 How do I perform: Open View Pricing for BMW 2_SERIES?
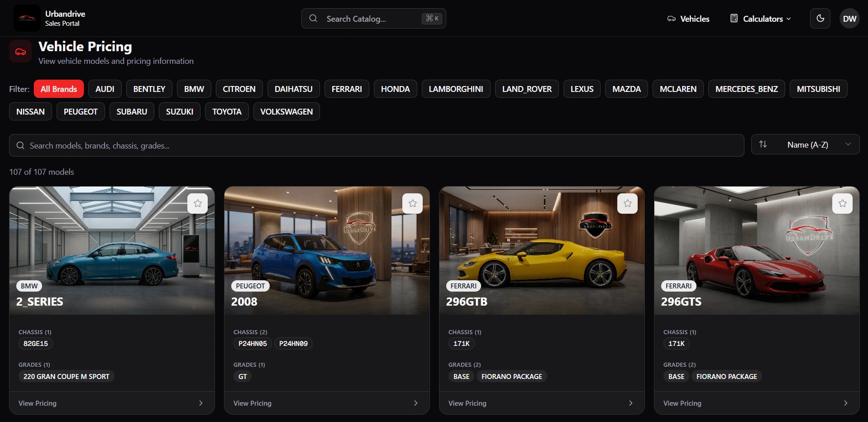point(112,403)
